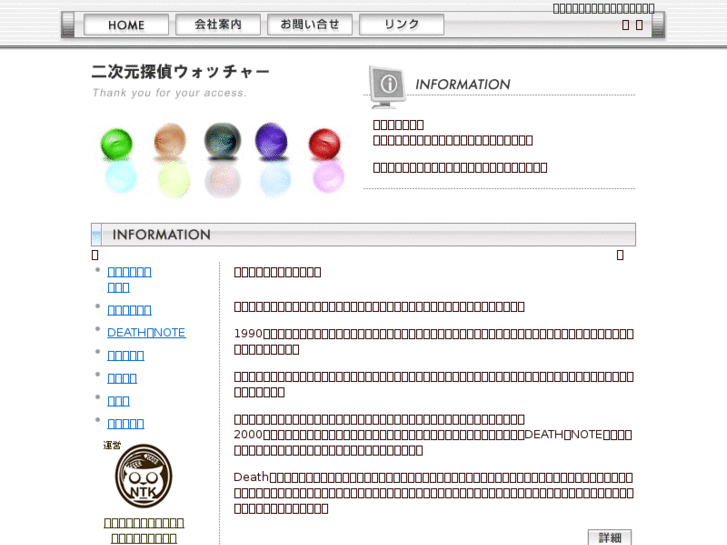Click the green glass sphere
727x545 pixels.
pos(116,144)
